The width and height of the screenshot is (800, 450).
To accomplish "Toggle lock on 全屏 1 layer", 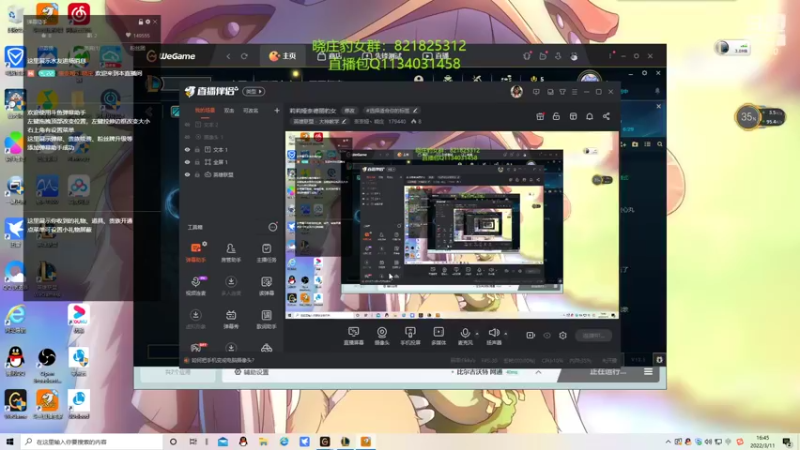I will (197, 162).
